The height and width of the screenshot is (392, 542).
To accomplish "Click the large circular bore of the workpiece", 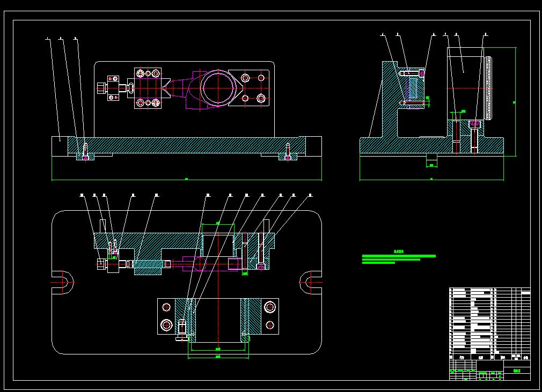I will tap(218, 88).
